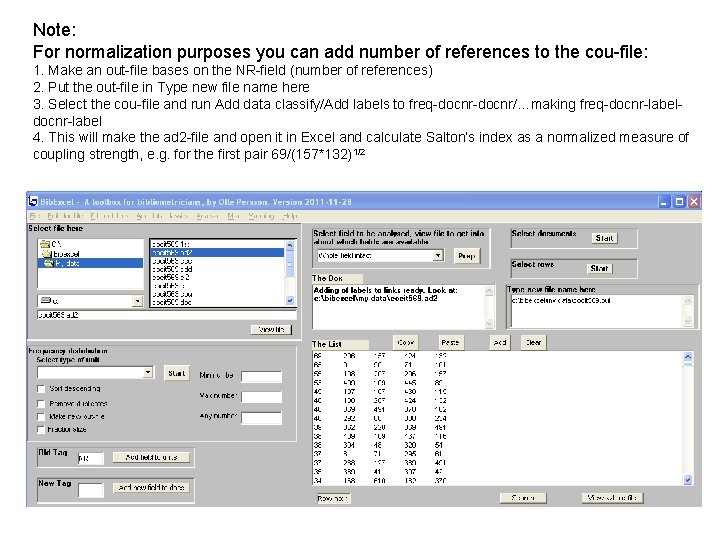The width and height of the screenshot is (720, 540).
Task: Click the Search button below The List
Action: click(x=523, y=498)
